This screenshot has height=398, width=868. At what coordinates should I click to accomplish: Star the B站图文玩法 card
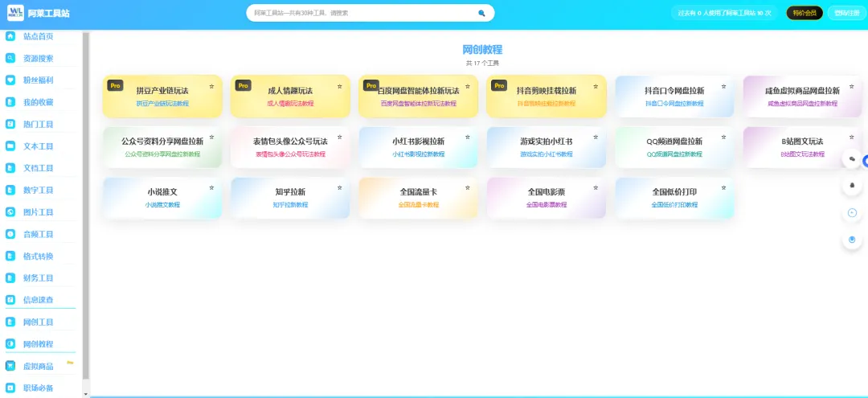[x=851, y=137]
